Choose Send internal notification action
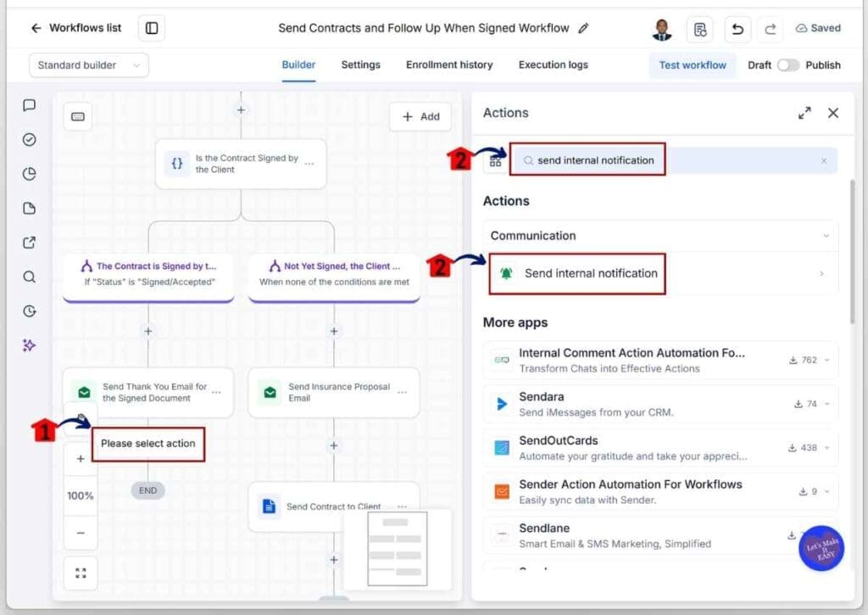 [x=661, y=274]
